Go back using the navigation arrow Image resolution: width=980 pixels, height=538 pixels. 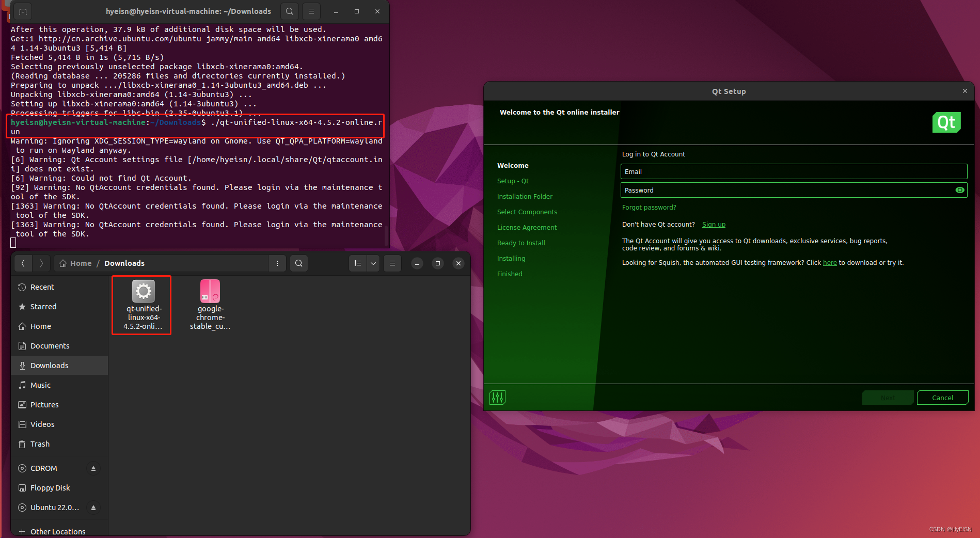click(23, 263)
